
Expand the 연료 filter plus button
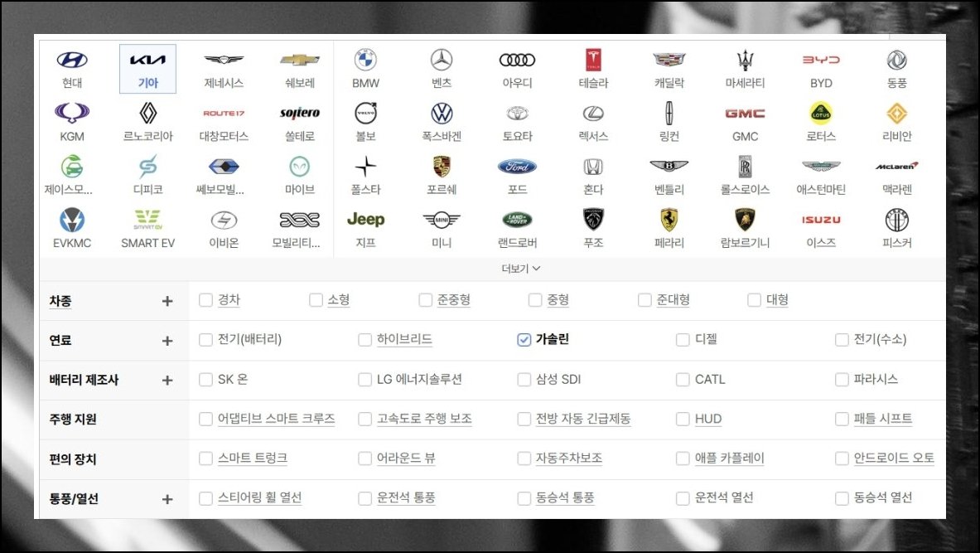(x=167, y=340)
